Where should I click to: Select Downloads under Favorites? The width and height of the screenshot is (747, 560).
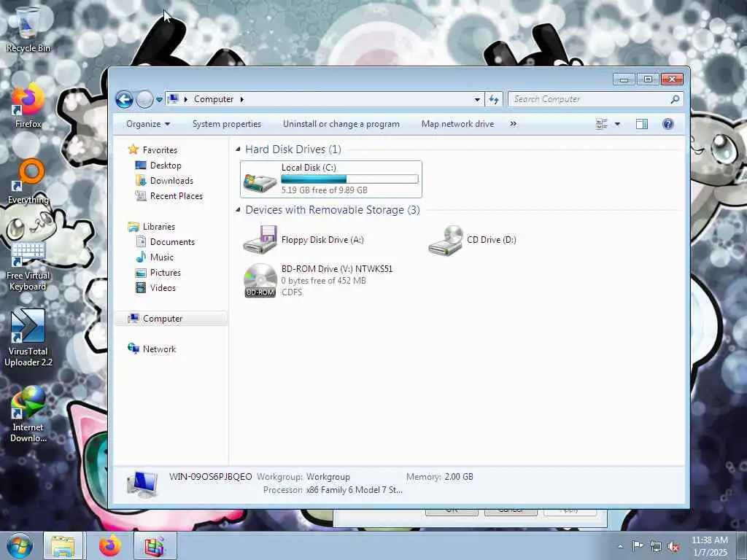(164, 181)
